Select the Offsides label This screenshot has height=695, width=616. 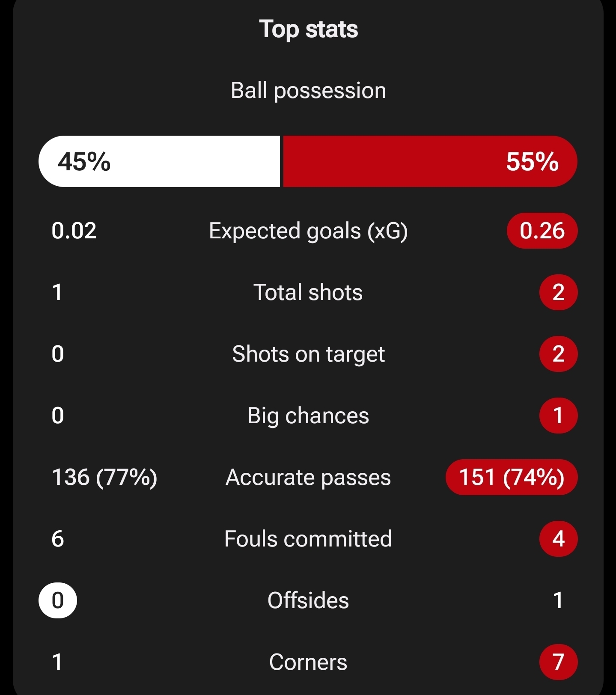[308, 600]
